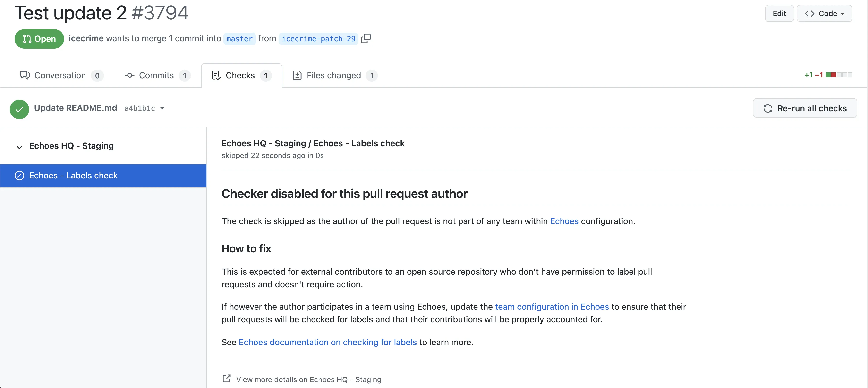The width and height of the screenshot is (868, 388).
Task: Click the 'skipped 22 seconds ago in 0s' text
Action: [x=272, y=155]
